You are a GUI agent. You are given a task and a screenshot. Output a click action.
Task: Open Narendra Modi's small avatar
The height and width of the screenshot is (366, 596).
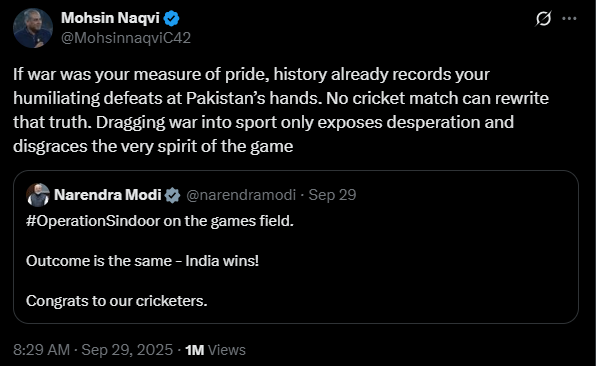[x=38, y=195]
